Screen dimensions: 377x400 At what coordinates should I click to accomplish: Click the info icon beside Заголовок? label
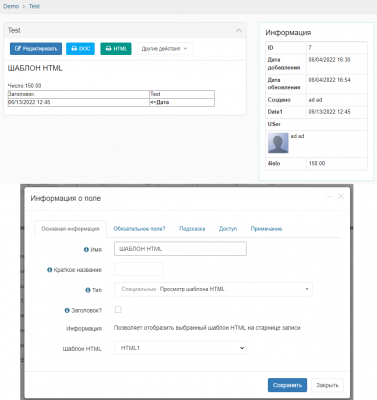67,310
